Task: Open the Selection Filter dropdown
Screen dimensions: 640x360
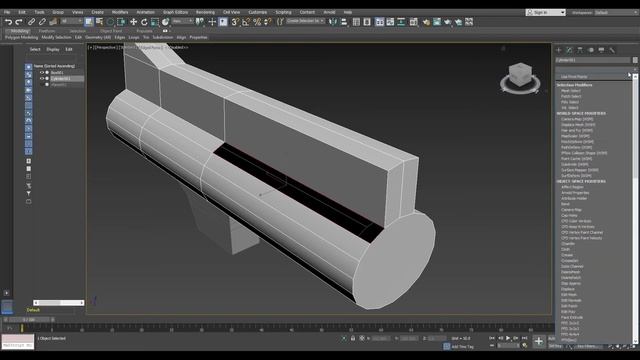Action: click(72, 21)
